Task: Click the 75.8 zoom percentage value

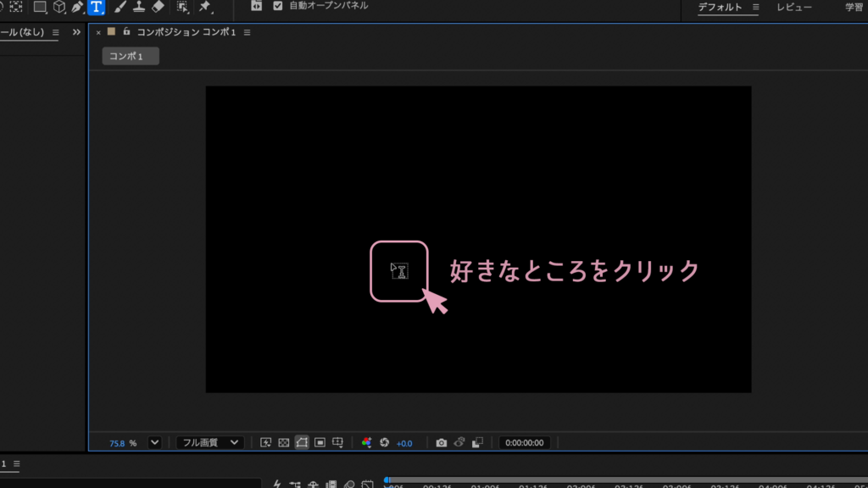Action: coord(117,443)
